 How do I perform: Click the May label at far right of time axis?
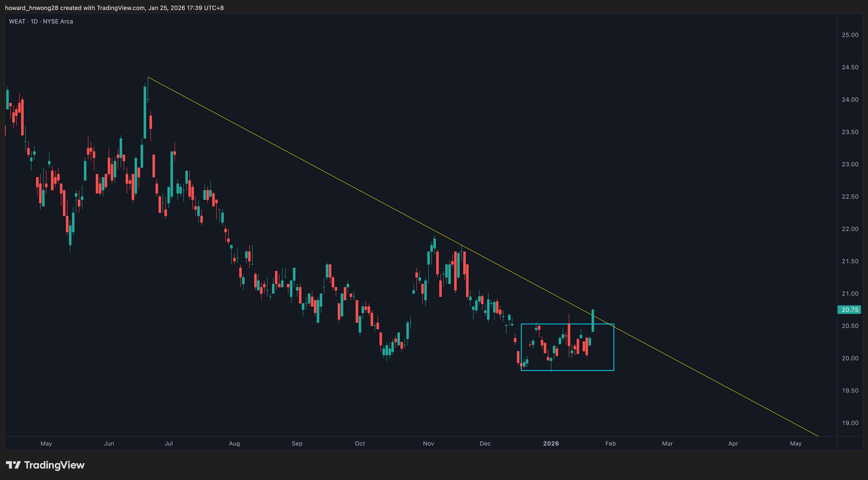796,443
